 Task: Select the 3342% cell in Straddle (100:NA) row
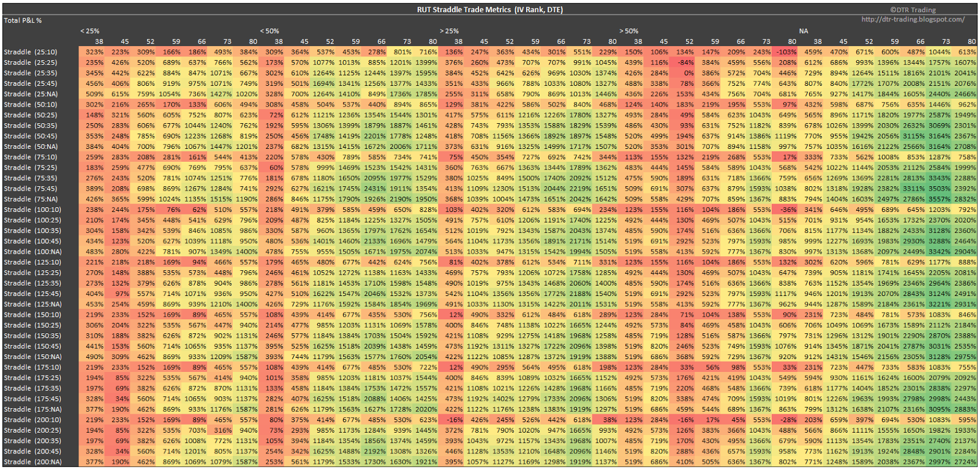click(x=940, y=251)
